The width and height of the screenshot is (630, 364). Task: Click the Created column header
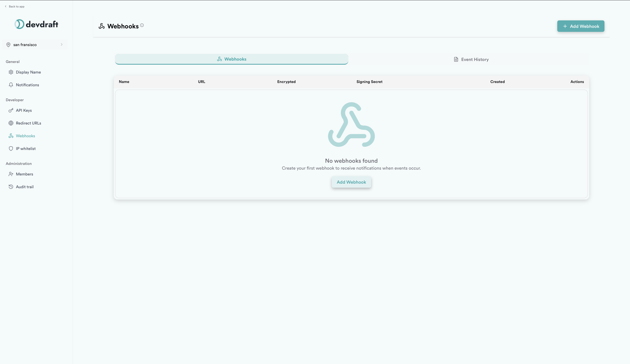click(497, 82)
